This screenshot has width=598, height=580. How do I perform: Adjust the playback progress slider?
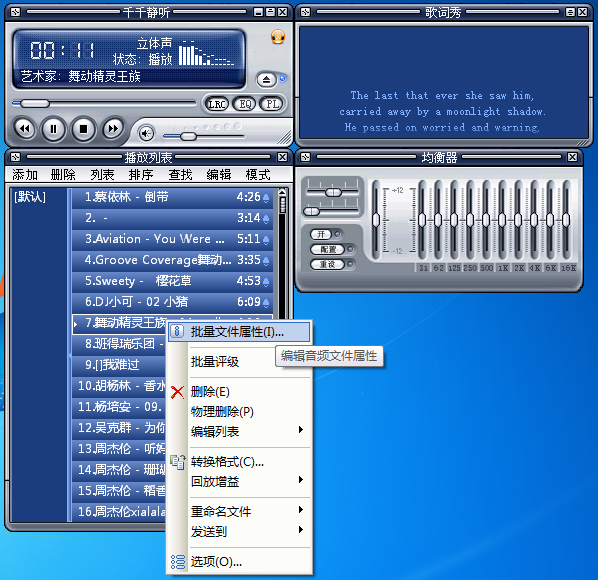pyautogui.click(x=35, y=103)
